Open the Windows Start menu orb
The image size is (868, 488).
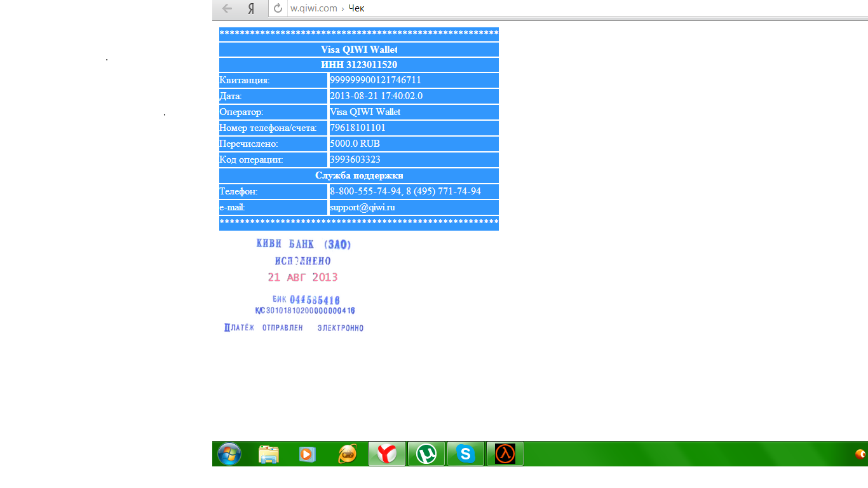click(x=229, y=454)
